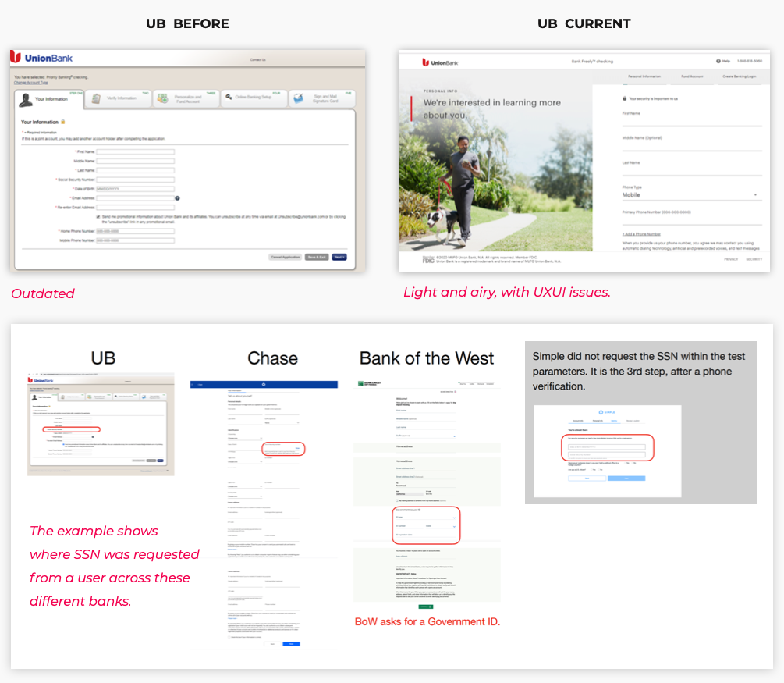The height and width of the screenshot is (683, 784).
Task: Click the Help question mark icon in UB Current
Action: 718,61
